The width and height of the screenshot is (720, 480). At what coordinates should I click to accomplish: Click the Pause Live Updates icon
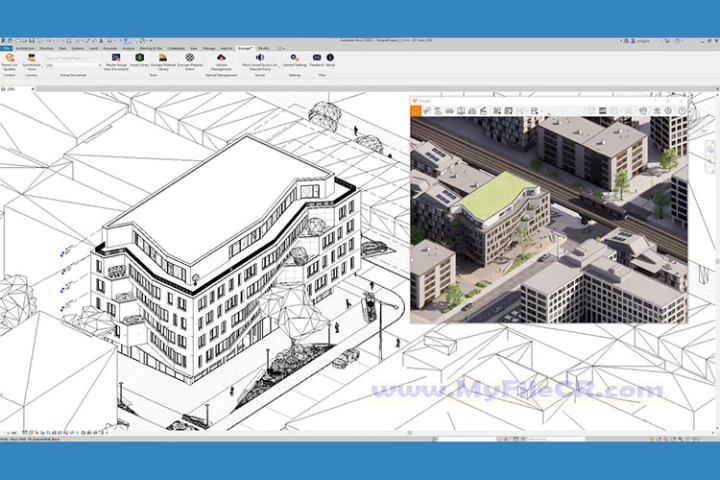pyautogui.click(x=10, y=59)
